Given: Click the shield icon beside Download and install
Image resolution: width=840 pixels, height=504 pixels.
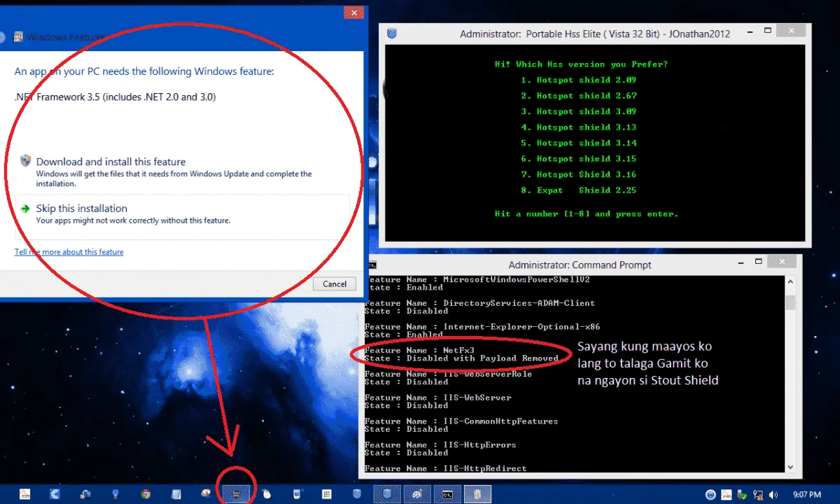Looking at the screenshot, I should (x=25, y=160).
